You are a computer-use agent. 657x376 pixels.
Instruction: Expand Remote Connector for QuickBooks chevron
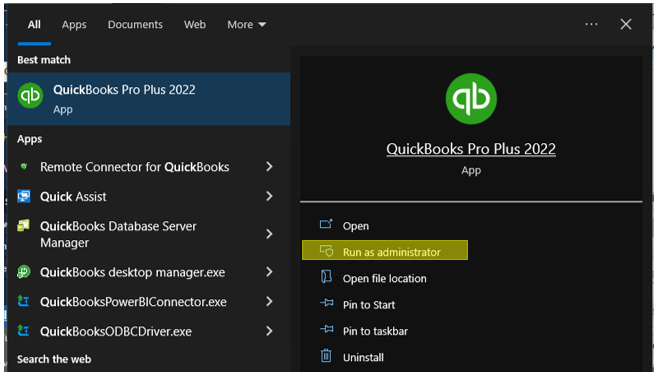coord(269,166)
